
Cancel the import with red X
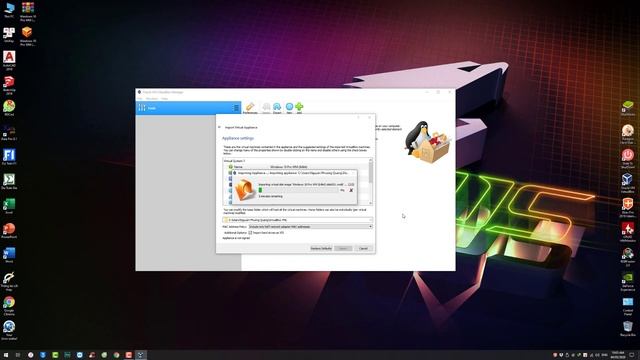point(351,190)
